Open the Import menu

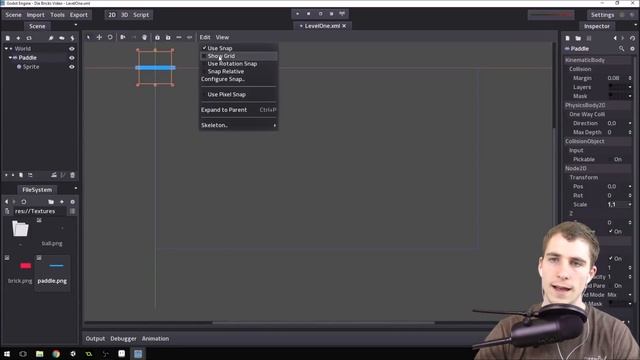click(x=36, y=15)
